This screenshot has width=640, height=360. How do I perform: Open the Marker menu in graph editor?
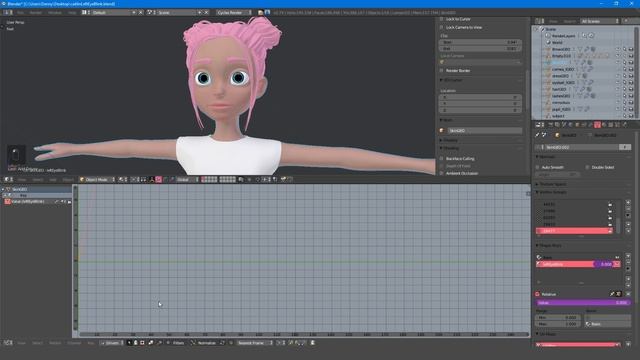tap(55, 343)
